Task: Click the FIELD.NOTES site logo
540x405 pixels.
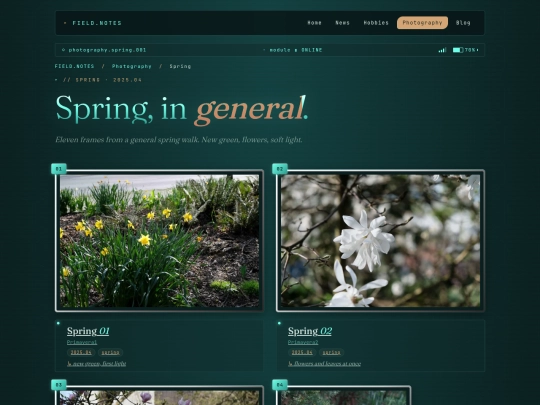Action: (x=93, y=23)
